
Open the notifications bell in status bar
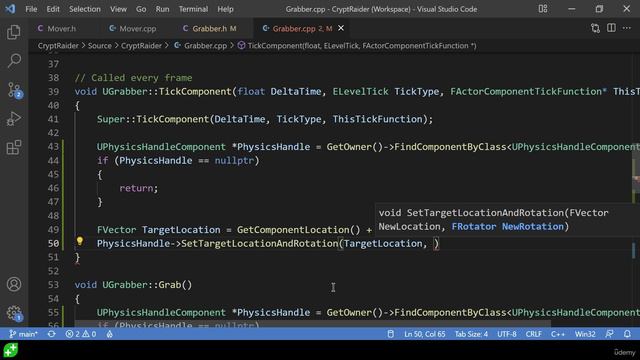point(627,334)
